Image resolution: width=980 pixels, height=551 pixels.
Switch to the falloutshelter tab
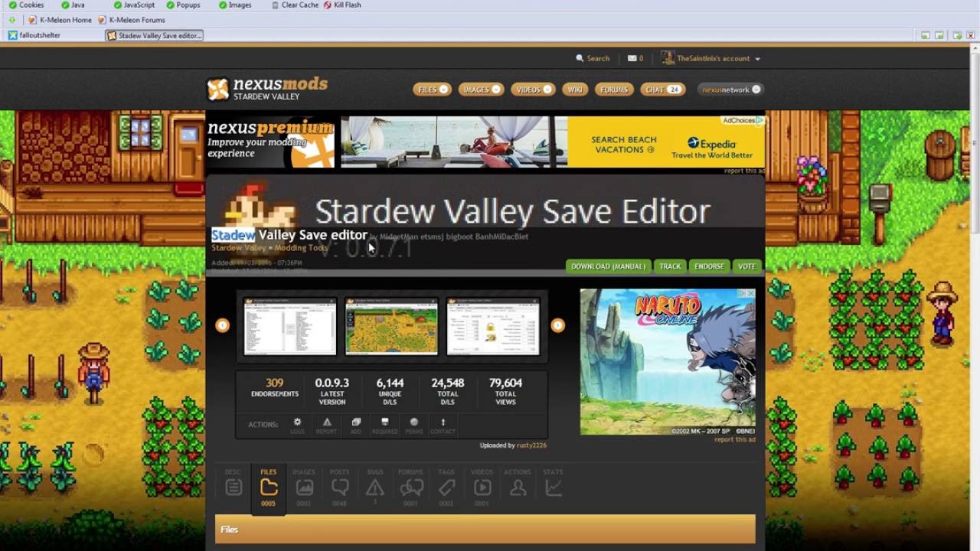pyautogui.click(x=34, y=35)
